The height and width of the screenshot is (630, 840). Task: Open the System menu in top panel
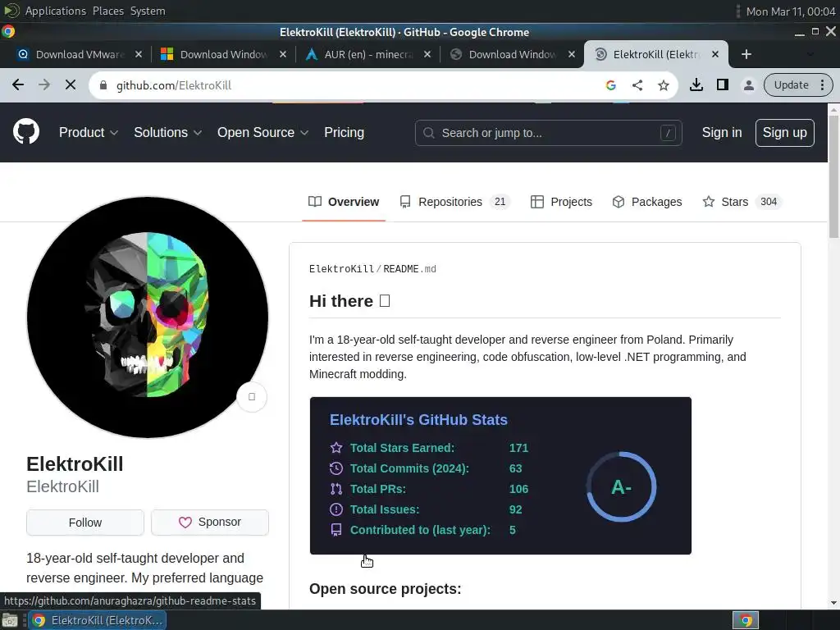(148, 11)
